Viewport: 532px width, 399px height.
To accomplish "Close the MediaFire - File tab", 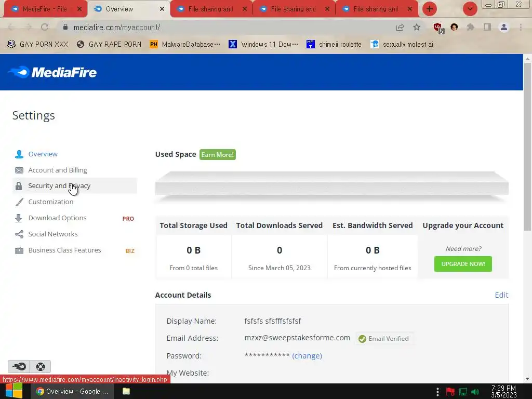I will click(79, 9).
